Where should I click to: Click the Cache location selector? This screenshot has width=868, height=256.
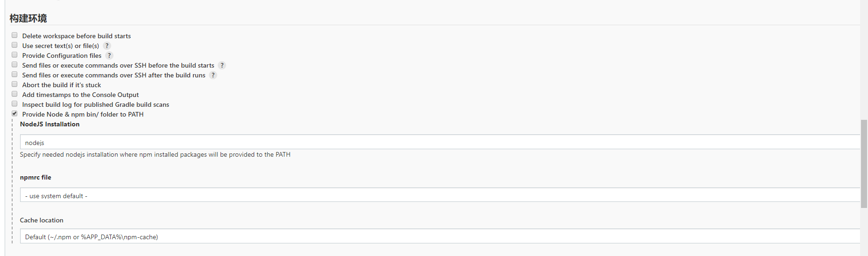439,236
